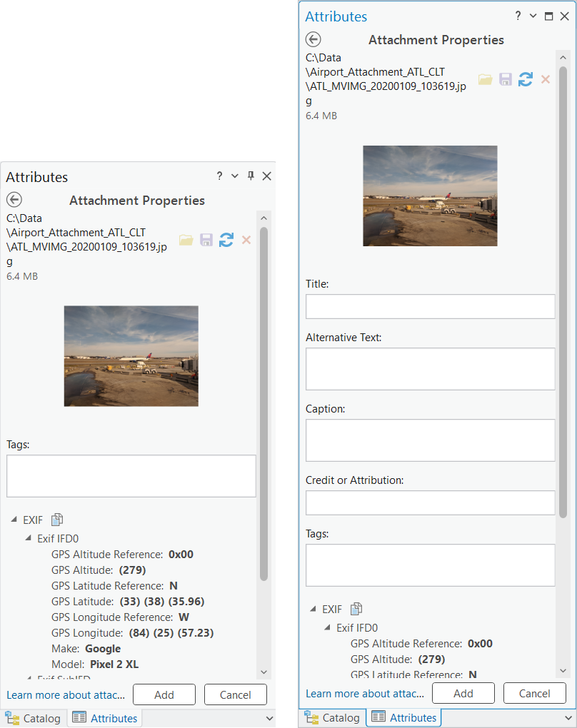
Task: Open help in the left Attributes pane
Action: tap(219, 176)
